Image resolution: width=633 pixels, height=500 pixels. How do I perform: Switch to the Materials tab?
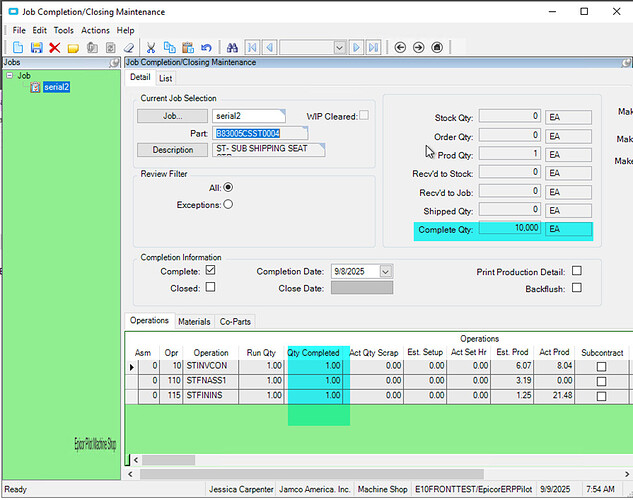[194, 322]
